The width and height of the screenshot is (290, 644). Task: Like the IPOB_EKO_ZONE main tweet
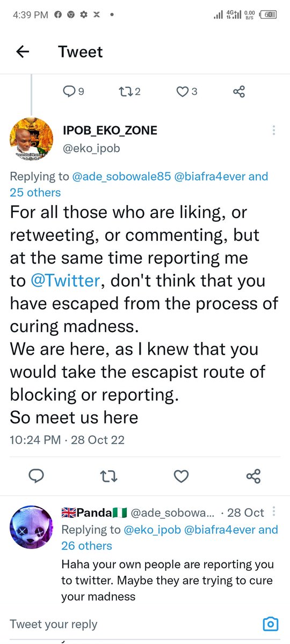pos(182,475)
